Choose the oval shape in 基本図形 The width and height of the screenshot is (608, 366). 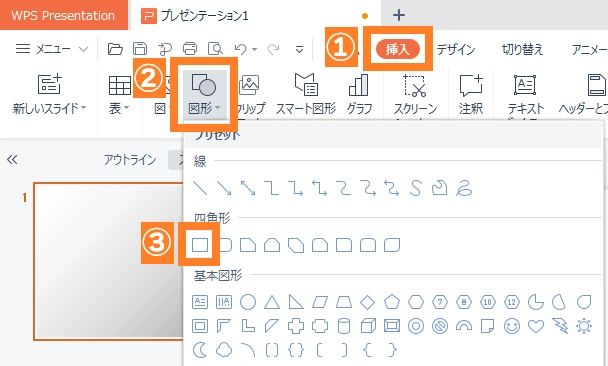coord(248,302)
